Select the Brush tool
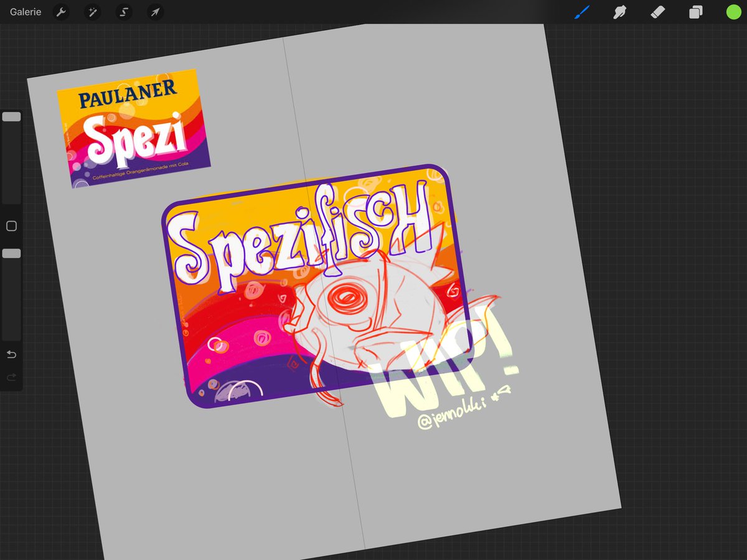The image size is (747, 560). tap(581, 12)
